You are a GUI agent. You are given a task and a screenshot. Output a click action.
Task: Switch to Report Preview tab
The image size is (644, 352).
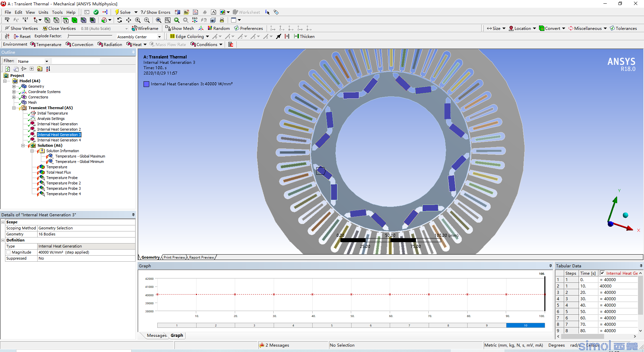(x=201, y=257)
